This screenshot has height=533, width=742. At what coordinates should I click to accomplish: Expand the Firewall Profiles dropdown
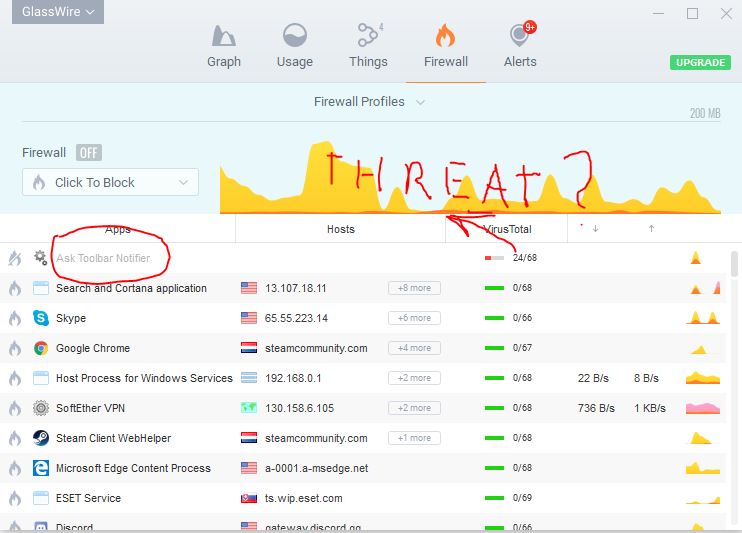[369, 102]
